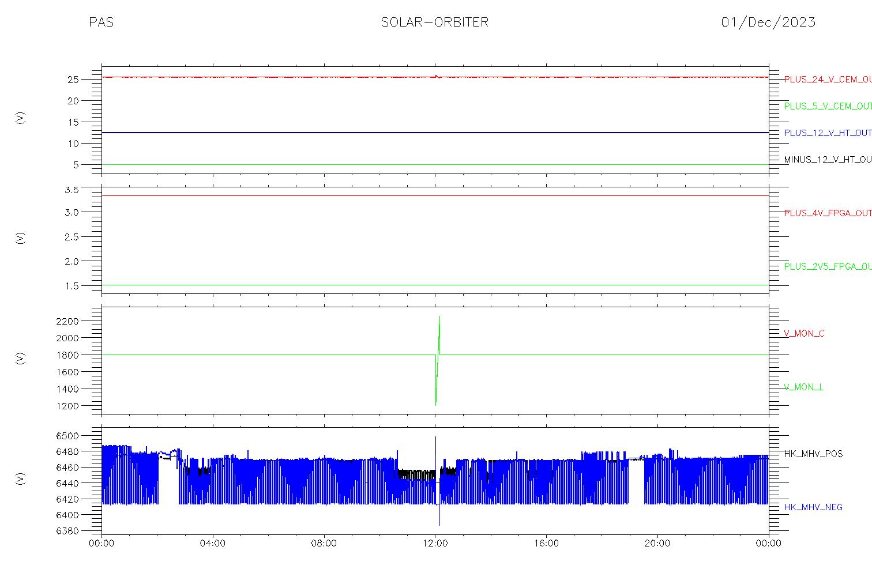The height and width of the screenshot is (588, 872).
Task: Select the 08:00 time axis label
Action: click(324, 544)
